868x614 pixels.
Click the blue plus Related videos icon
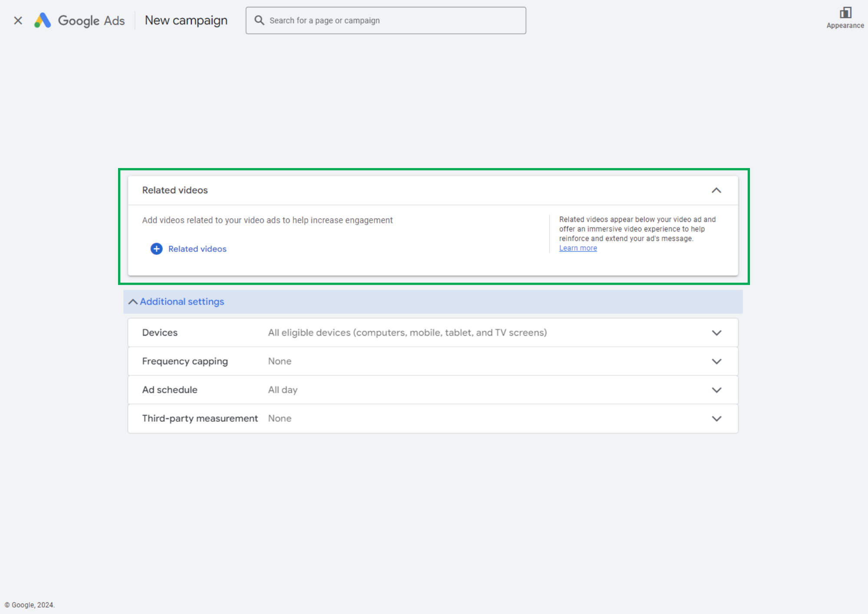click(x=156, y=249)
